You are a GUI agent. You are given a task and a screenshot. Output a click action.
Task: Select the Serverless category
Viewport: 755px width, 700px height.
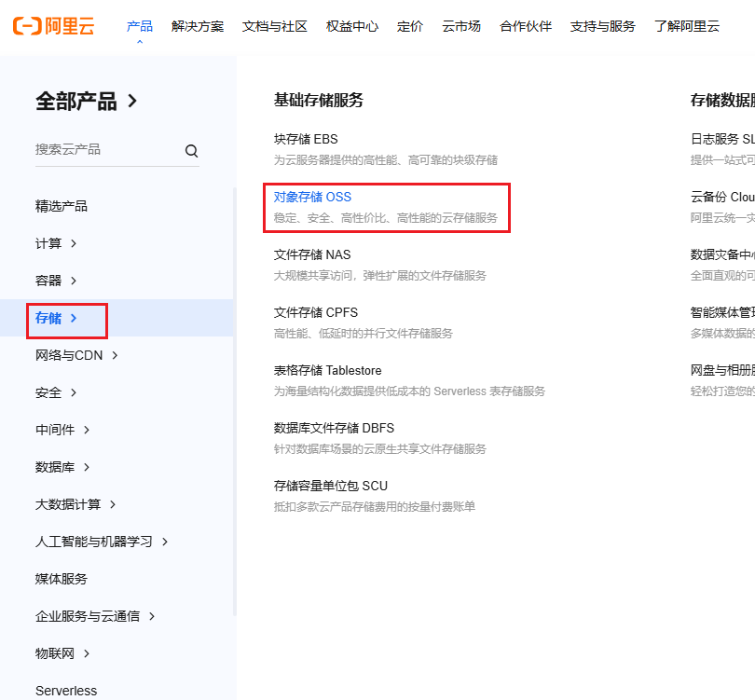pyautogui.click(x=66, y=691)
